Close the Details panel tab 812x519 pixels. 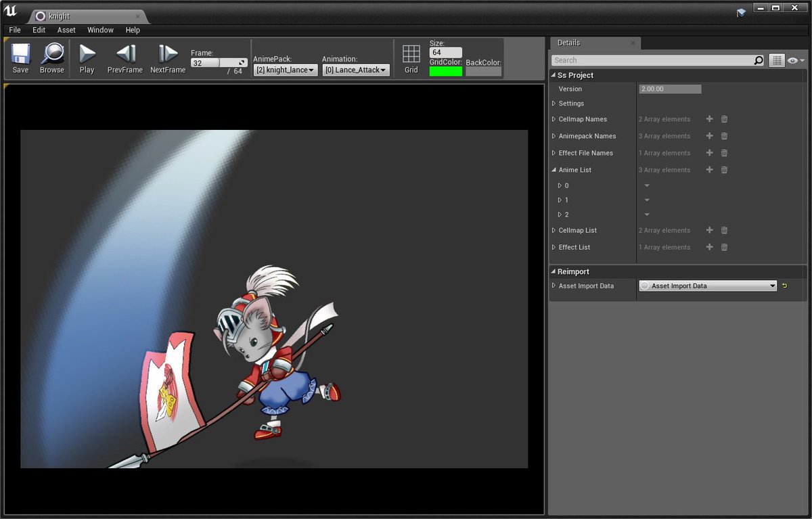pyautogui.click(x=633, y=43)
